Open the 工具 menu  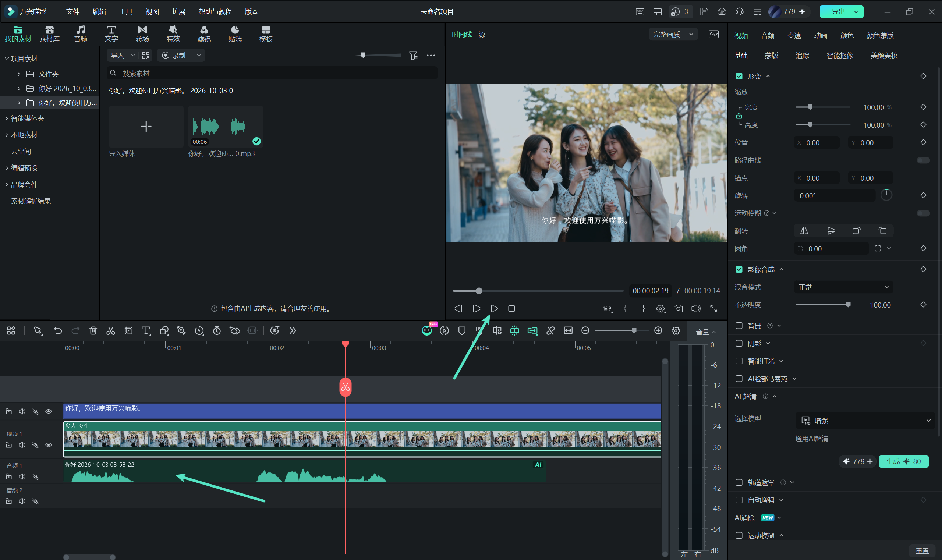[x=126, y=12]
